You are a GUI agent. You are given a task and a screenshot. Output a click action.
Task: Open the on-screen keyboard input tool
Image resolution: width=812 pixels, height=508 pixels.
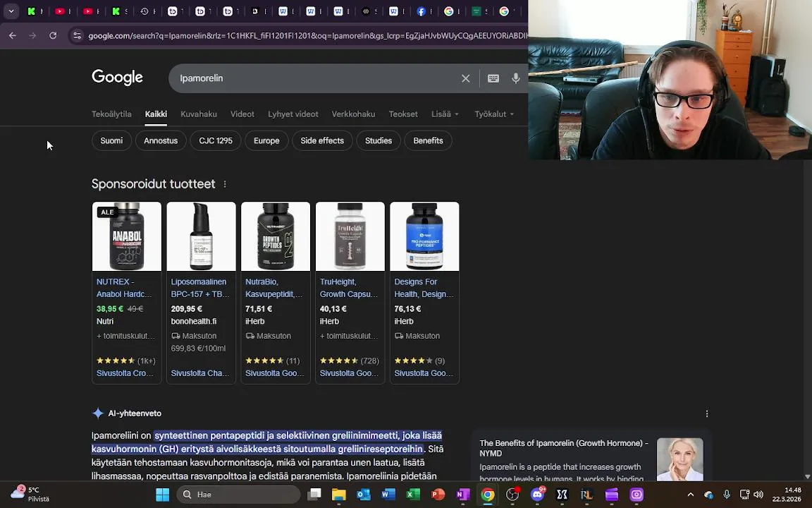tap(493, 78)
